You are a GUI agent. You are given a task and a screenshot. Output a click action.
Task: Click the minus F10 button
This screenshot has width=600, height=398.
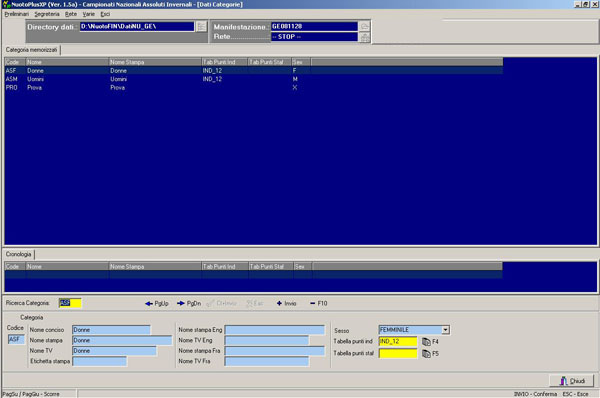click(x=318, y=303)
